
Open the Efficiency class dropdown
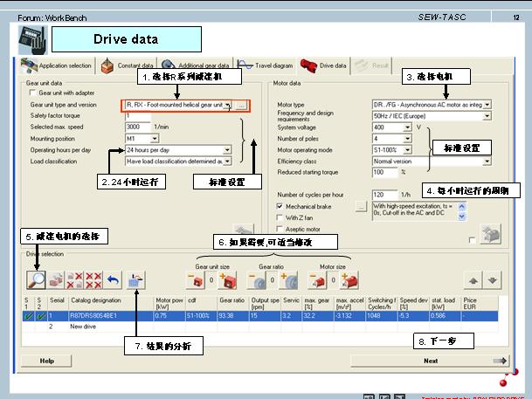(487, 161)
